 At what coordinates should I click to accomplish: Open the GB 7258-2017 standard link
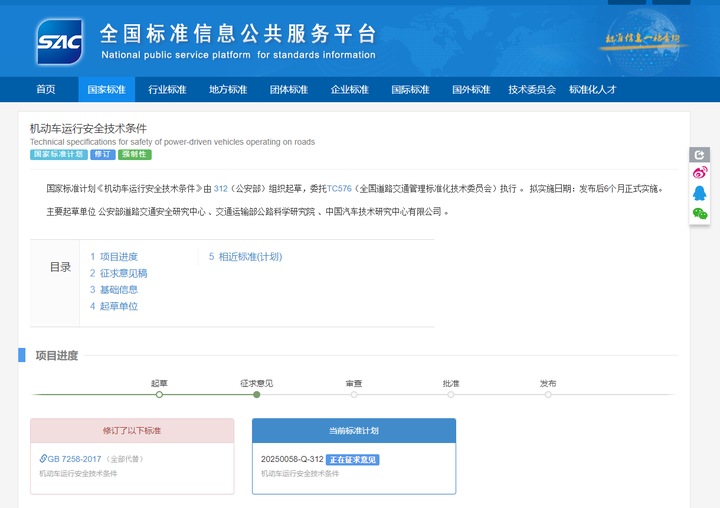coord(74,459)
